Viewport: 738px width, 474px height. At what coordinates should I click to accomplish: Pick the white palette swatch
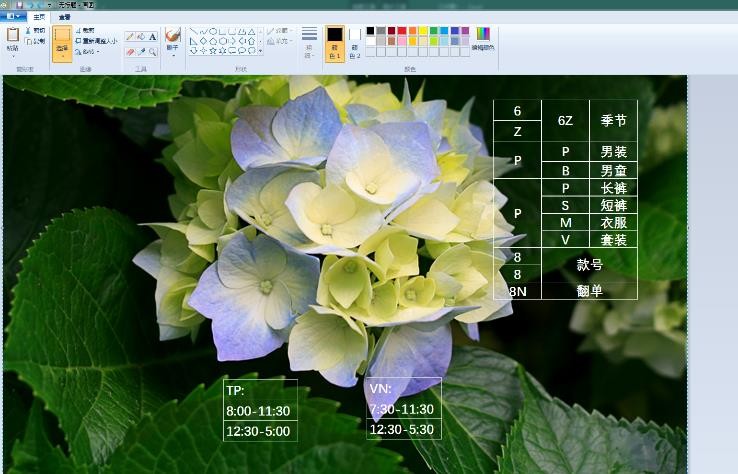(x=370, y=41)
